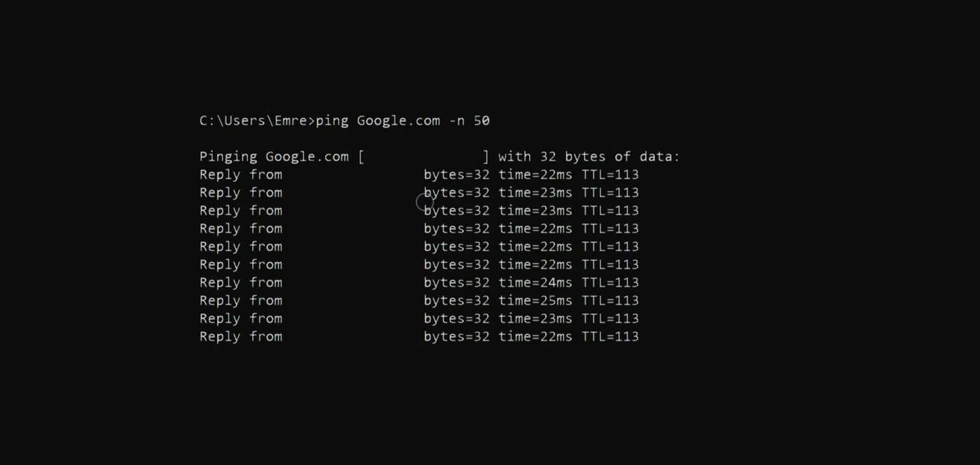The height and width of the screenshot is (465, 980).
Task: Click "TTL=113" on the 25ms reply line
Action: [x=610, y=300]
